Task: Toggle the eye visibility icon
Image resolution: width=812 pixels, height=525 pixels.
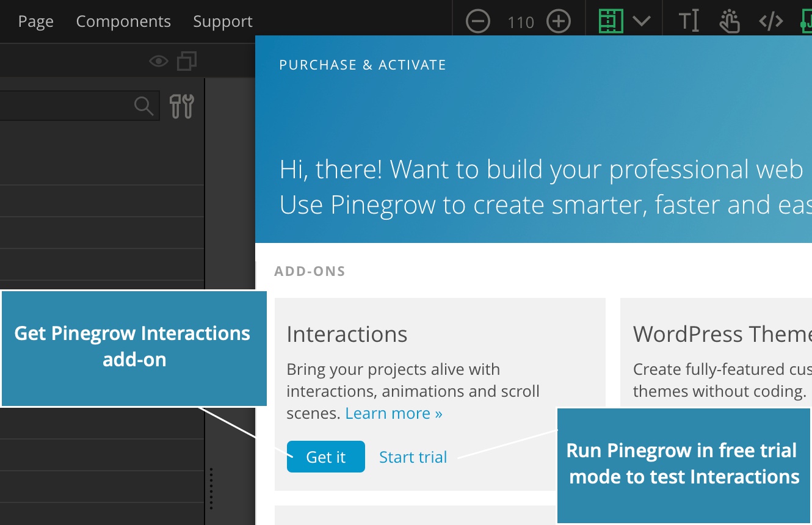Action: 159,60
